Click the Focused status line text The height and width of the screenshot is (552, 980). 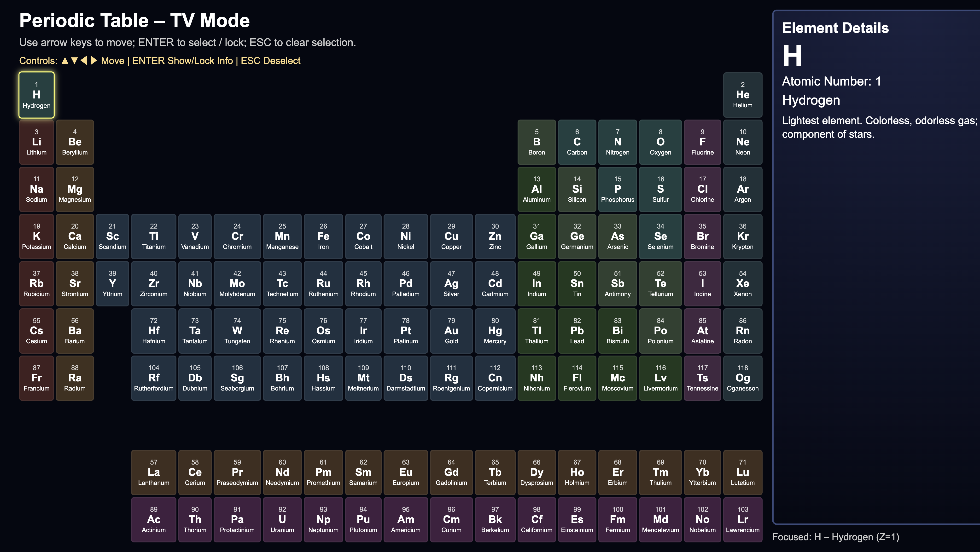(835, 537)
